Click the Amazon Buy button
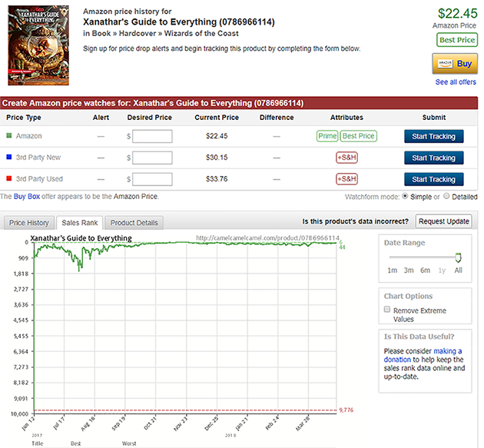Viewport: 484px width, 448px height. [x=455, y=64]
